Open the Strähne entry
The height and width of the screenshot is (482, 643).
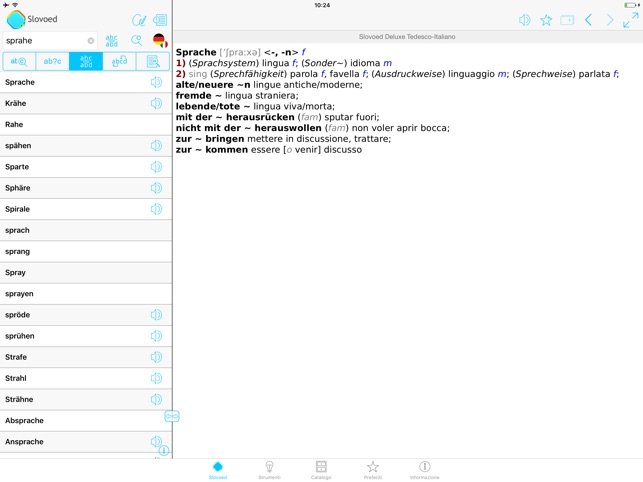86,399
